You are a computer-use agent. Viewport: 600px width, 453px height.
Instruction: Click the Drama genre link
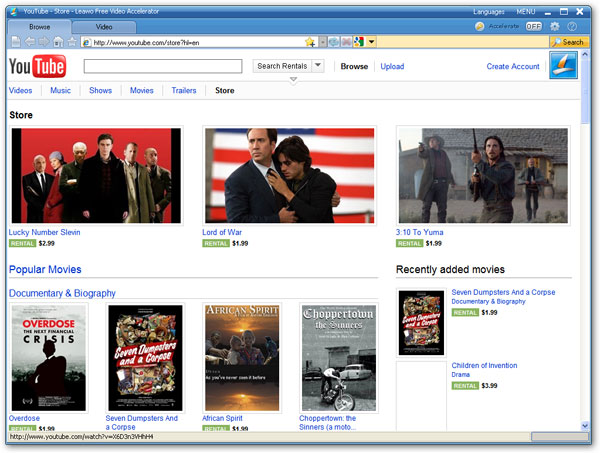pos(460,375)
